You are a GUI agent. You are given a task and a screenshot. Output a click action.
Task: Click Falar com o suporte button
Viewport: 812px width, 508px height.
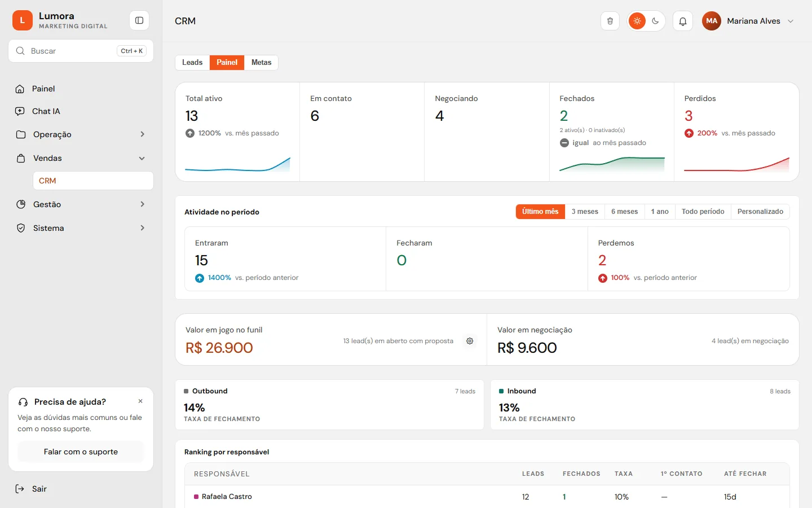81,452
